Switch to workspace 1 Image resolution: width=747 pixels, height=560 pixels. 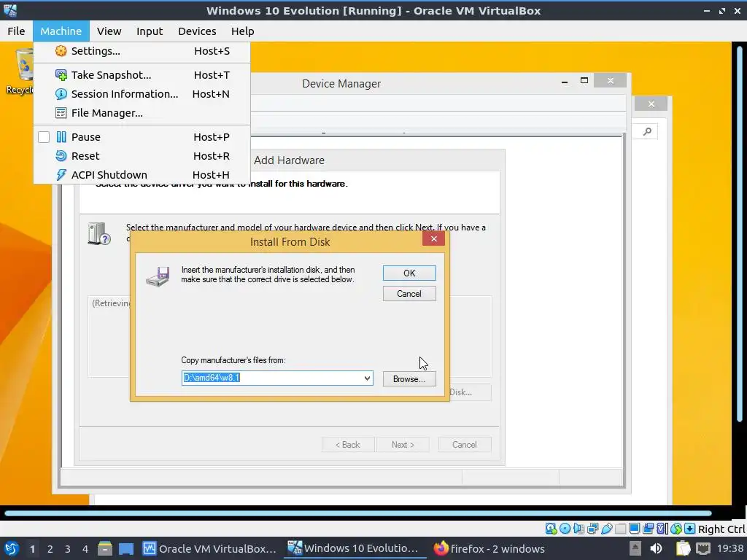click(x=32, y=549)
